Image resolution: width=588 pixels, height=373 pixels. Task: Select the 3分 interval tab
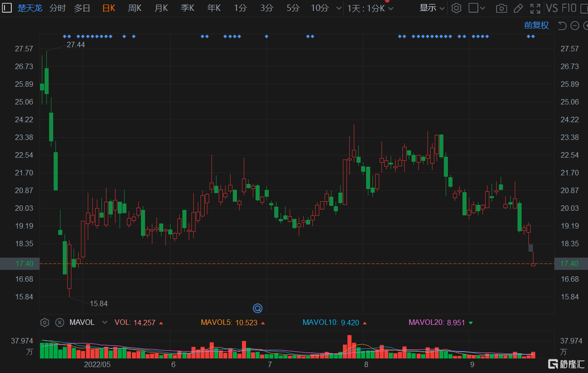tap(267, 8)
